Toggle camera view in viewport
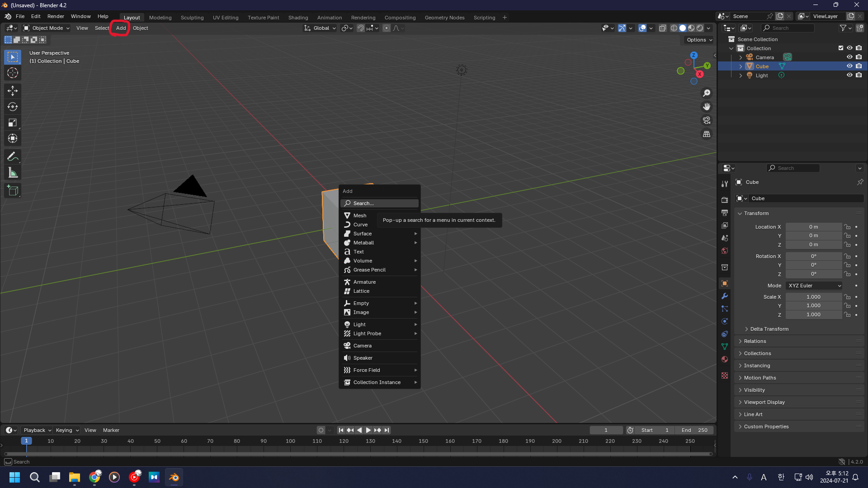Viewport: 868px width, 488px height. tap(706, 121)
